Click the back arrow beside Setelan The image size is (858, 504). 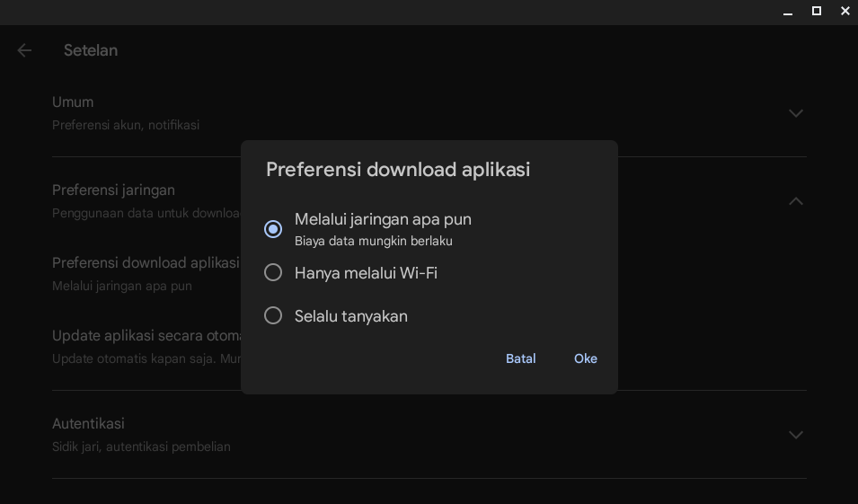coord(24,51)
